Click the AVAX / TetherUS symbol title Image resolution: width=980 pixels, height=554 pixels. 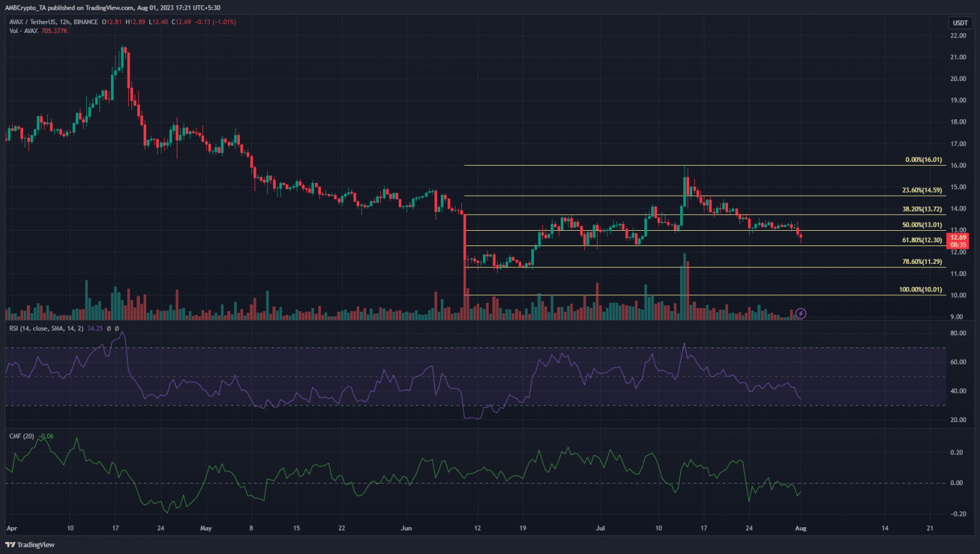click(x=35, y=22)
